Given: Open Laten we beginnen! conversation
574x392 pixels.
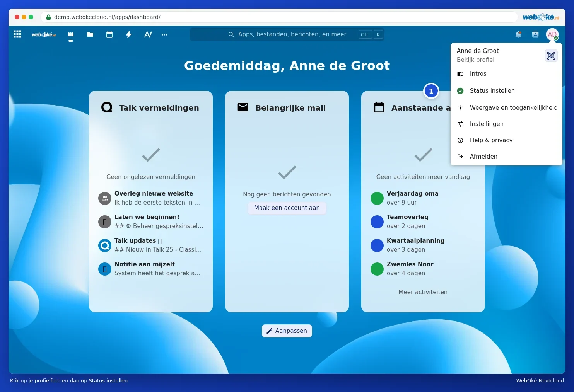Looking at the screenshot, I should 151,222.
